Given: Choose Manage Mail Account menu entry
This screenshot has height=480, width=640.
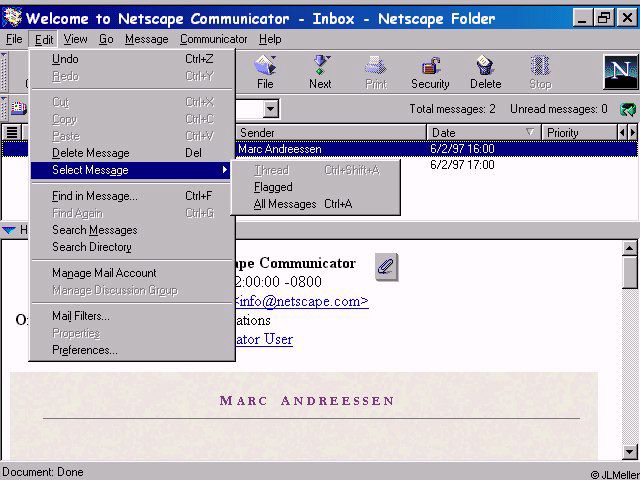Looking at the screenshot, I should click(131, 273).
